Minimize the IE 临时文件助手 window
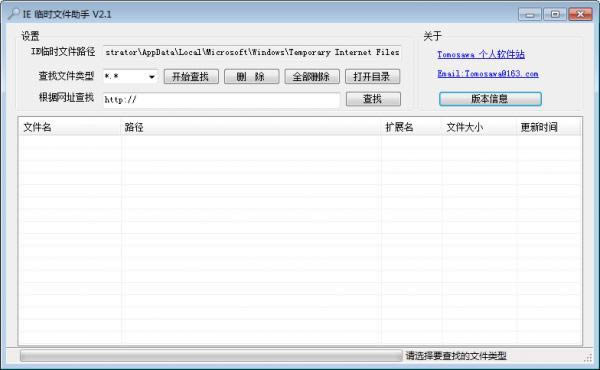 pyautogui.click(x=530, y=15)
